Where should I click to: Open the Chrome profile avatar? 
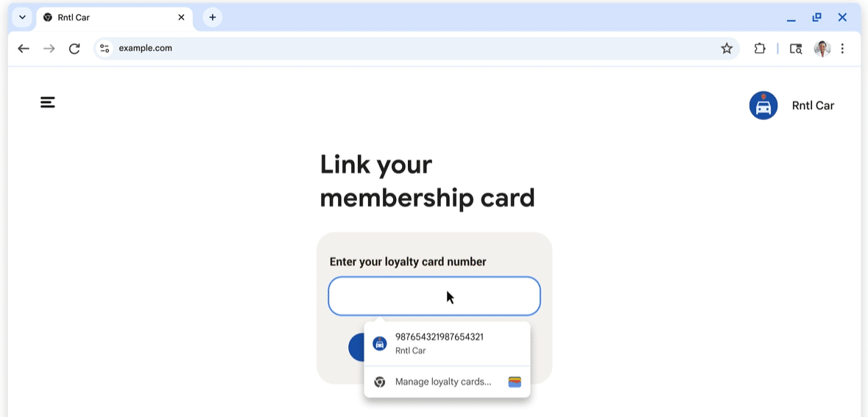point(822,49)
